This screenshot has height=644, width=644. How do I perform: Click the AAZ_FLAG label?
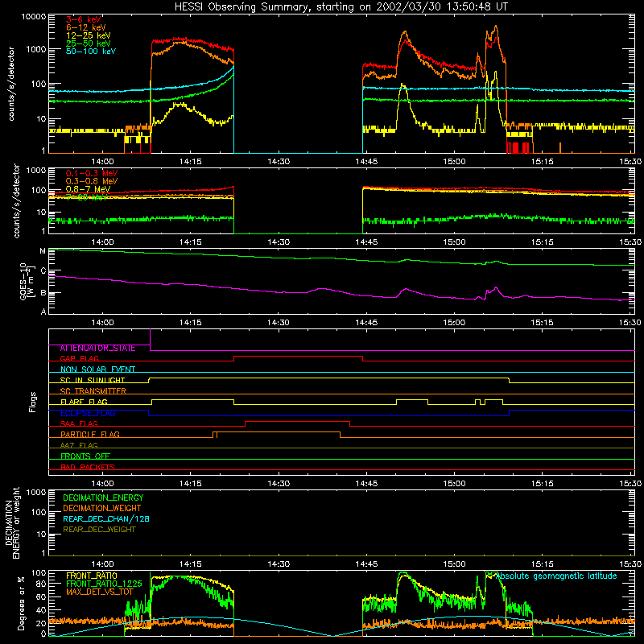[x=79, y=445]
